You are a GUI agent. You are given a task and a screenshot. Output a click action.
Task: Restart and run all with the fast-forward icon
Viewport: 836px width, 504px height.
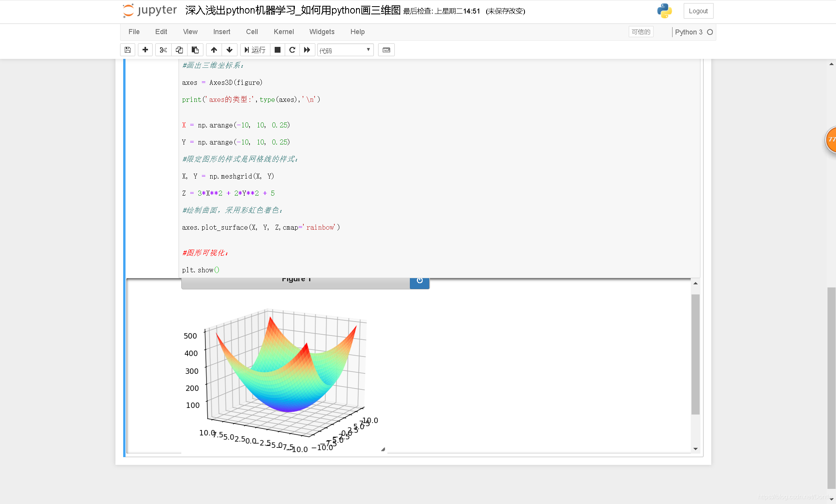[307, 50]
